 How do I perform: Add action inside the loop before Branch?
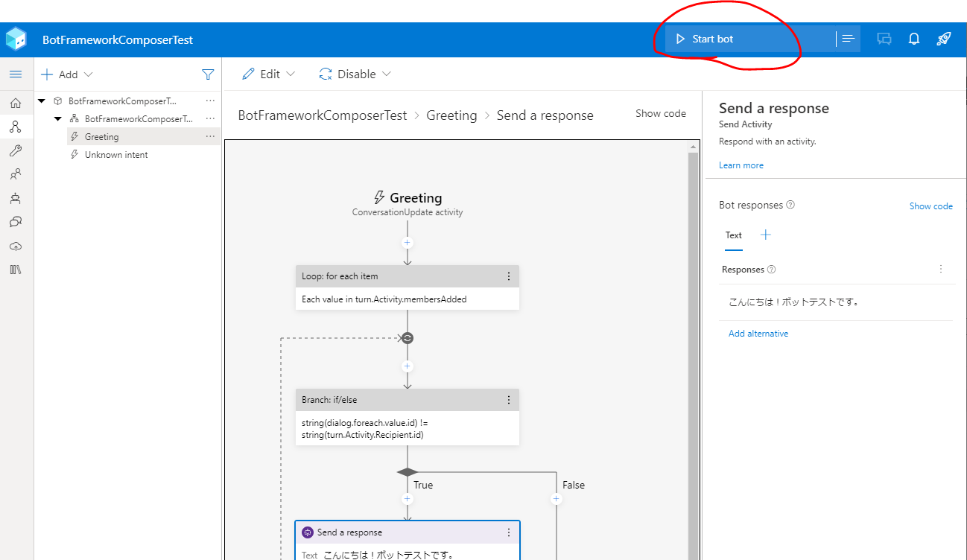pos(408,366)
